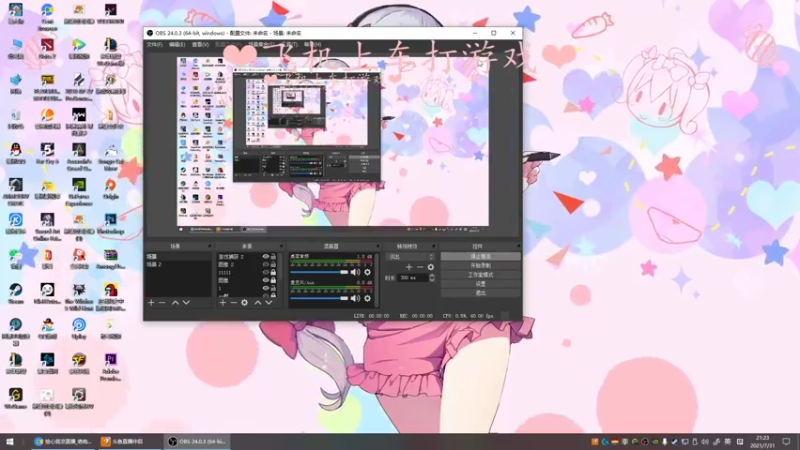800x450 pixels.
Task: Open the Steam desktop shortcut
Action: 15,293
